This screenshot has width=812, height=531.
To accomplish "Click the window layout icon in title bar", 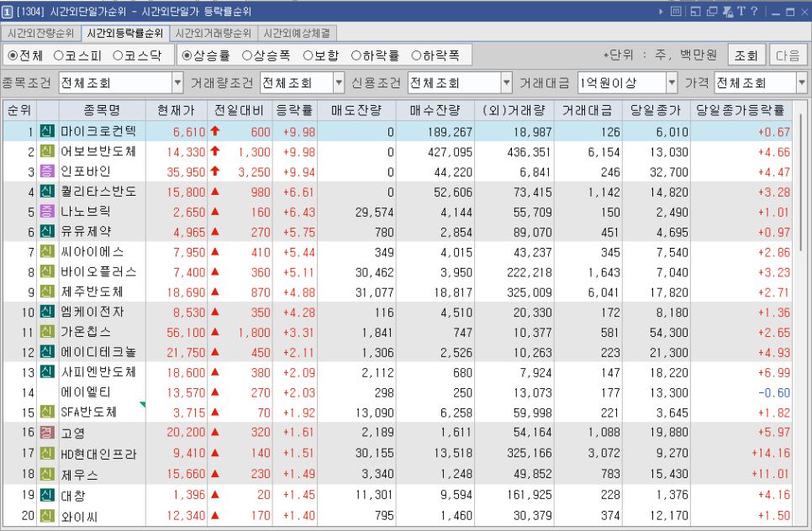I will [695, 12].
